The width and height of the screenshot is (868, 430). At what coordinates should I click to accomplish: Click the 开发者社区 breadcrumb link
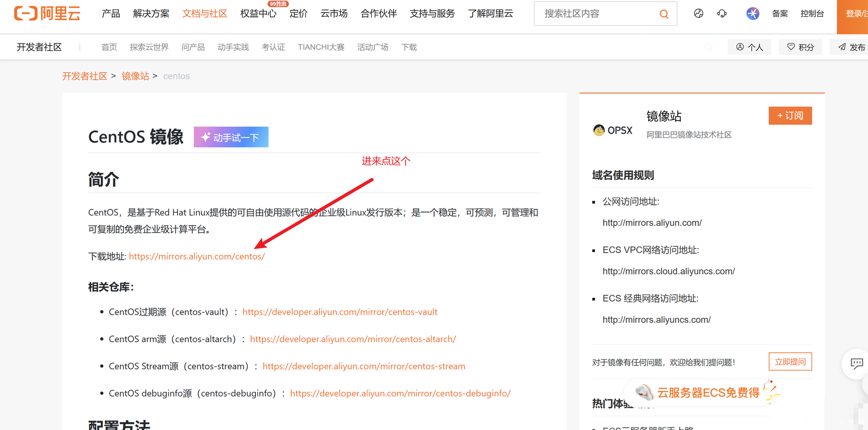pyautogui.click(x=85, y=76)
